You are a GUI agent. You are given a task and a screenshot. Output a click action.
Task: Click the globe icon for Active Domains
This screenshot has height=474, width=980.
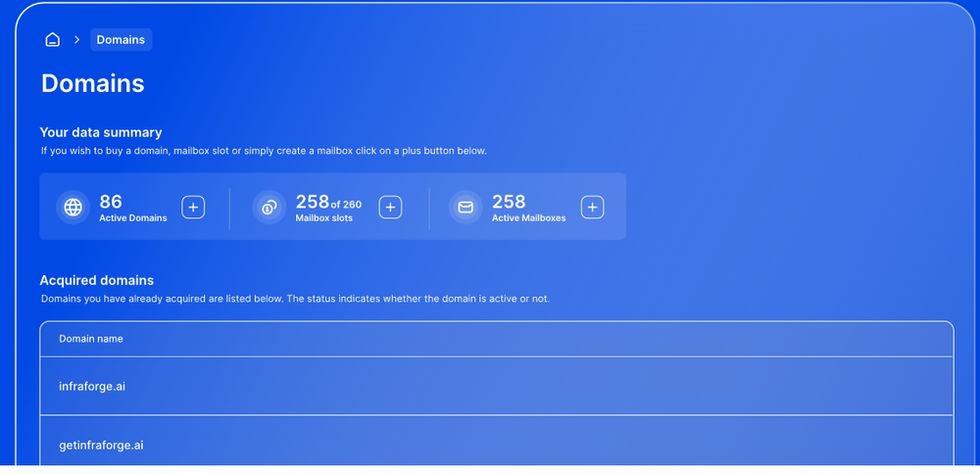(x=73, y=207)
